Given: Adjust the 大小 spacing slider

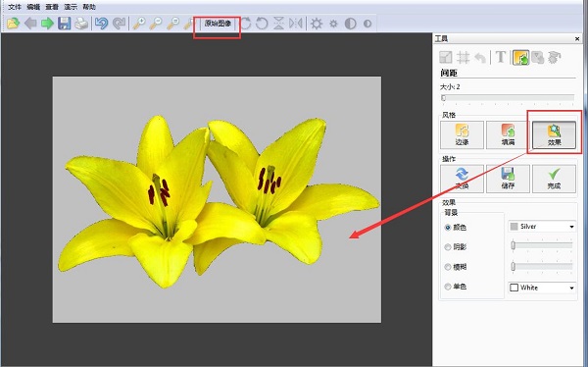Looking at the screenshot, I should (508, 98).
